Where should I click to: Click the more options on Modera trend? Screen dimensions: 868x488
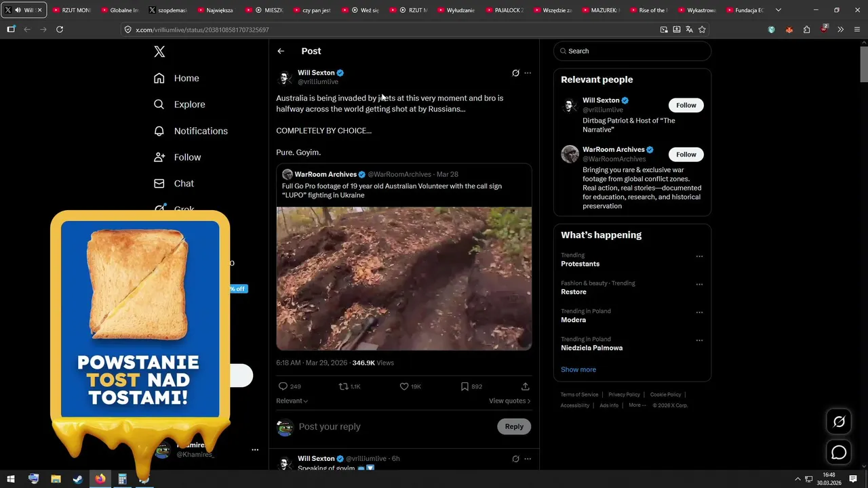[699, 312]
